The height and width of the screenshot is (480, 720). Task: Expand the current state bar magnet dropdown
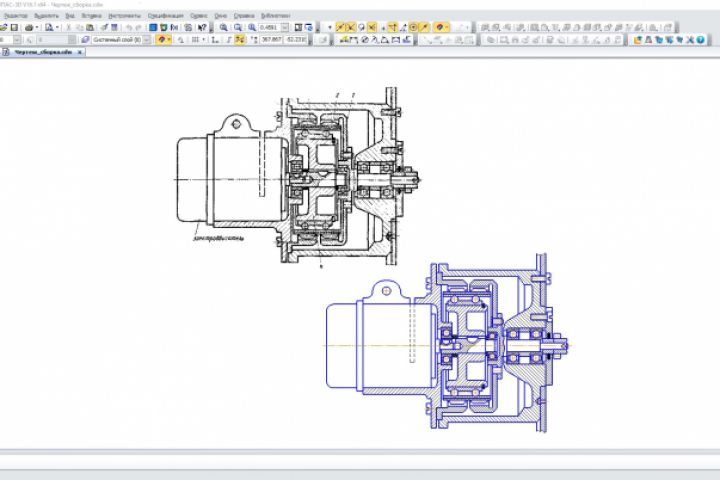(x=169, y=40)
